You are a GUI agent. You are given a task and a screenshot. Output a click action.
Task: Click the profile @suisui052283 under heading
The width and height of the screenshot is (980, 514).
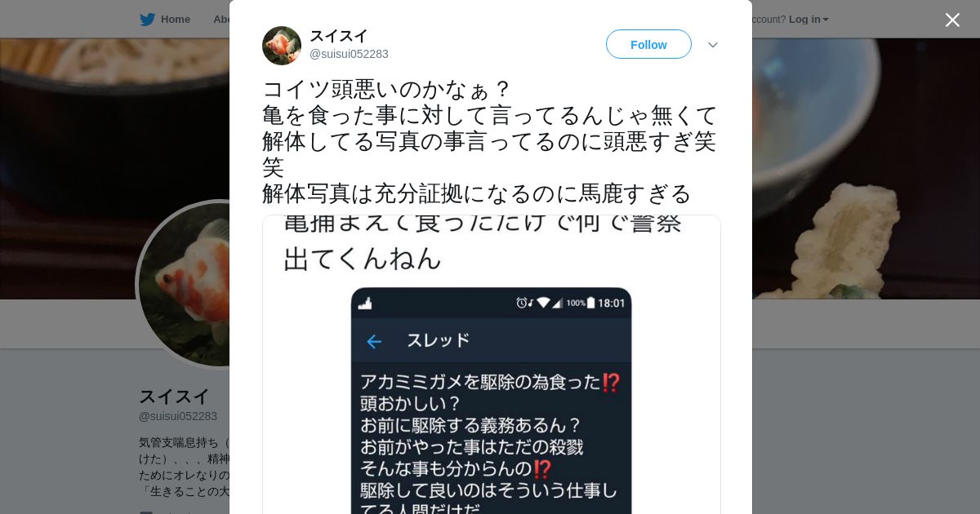[x=178, y=416]
